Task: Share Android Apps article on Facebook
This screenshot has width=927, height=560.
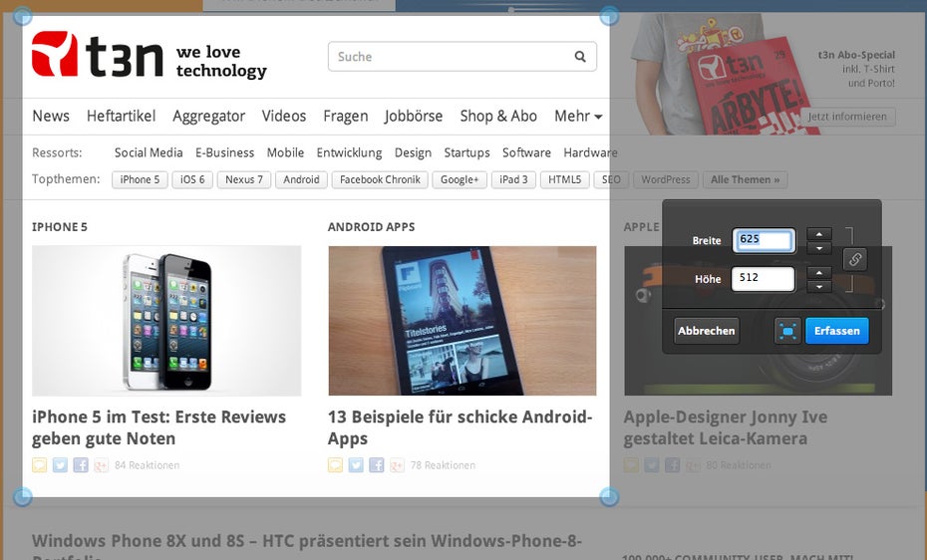Action: [x=377, y=465]
